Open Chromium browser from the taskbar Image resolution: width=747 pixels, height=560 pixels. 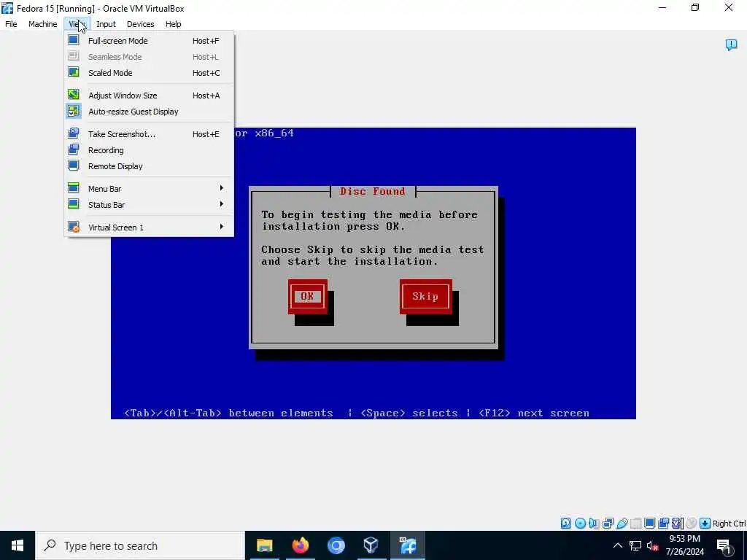click(336, 545)
